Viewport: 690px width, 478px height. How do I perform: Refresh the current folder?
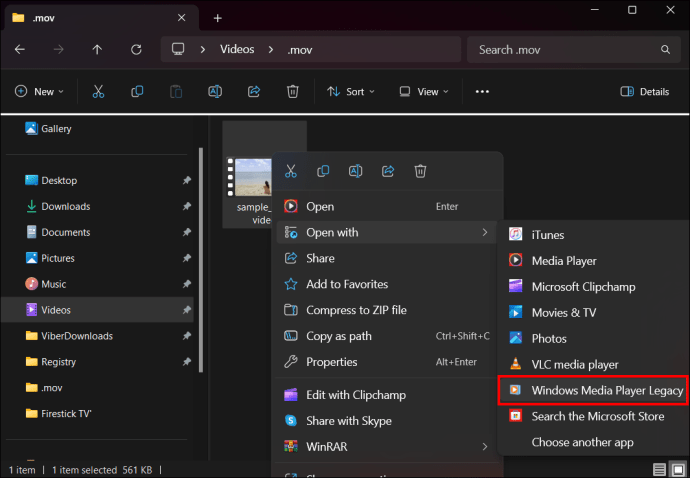pyautogui.click(x=136, y=49)
